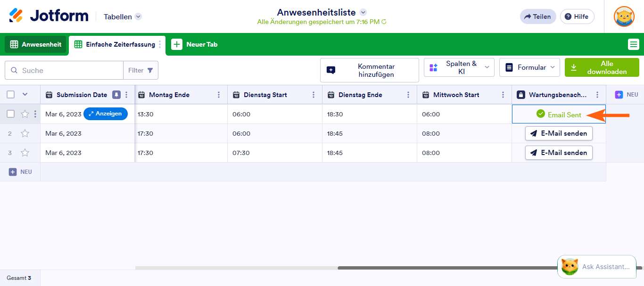
Task: Click Alle downloaden button
Action: coord(602,67)
